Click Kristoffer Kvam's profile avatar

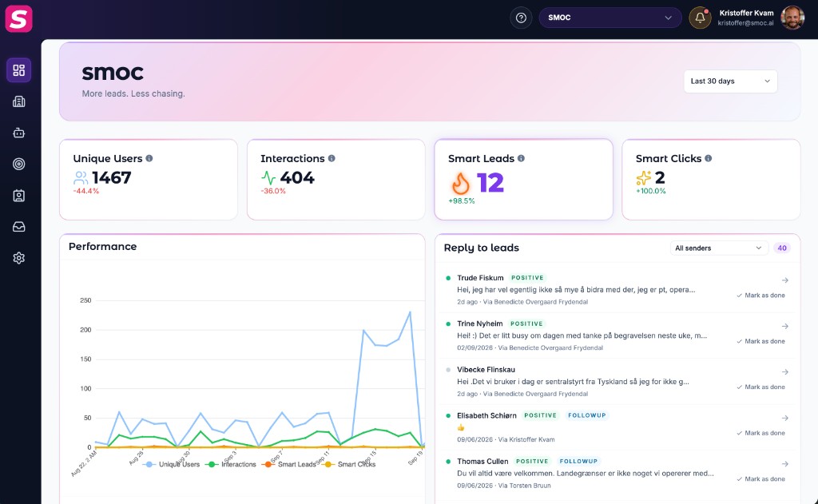[x=792, y=18]
